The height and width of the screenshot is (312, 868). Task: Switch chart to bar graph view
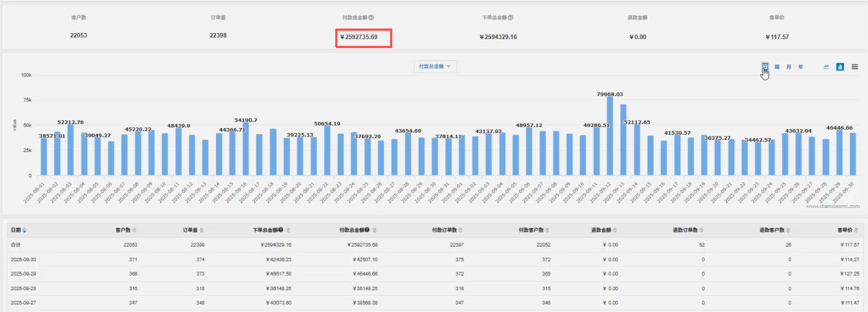840,67
